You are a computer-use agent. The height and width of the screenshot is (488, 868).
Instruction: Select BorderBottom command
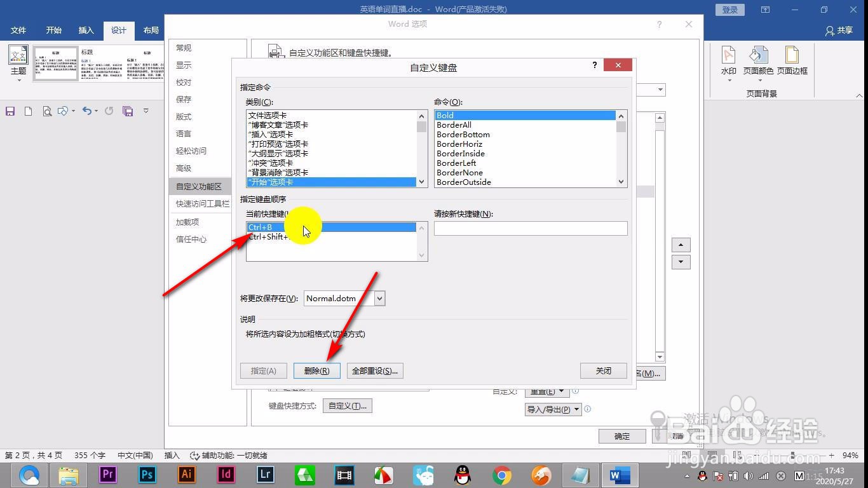pyautogui.click(x=525, y=135)
